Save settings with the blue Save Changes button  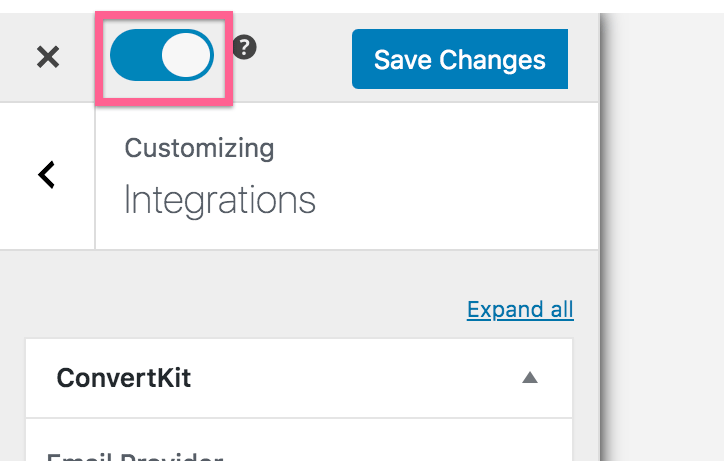[460, 59]
